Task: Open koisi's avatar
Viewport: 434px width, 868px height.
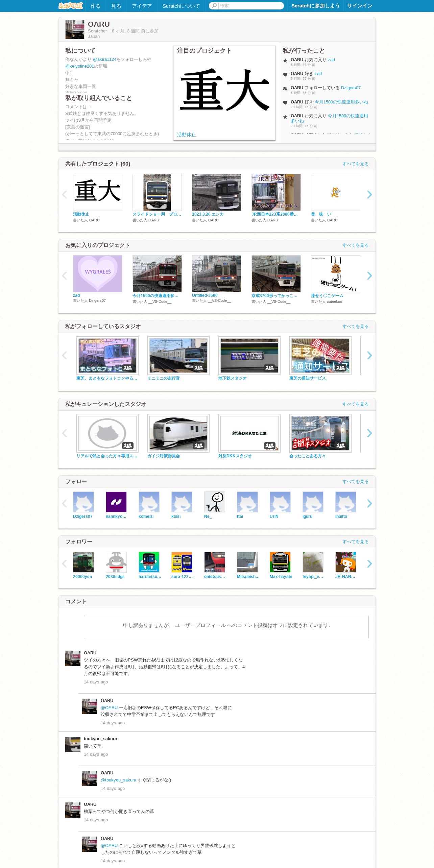Action: pyautogui.click(x=182, y=502)
